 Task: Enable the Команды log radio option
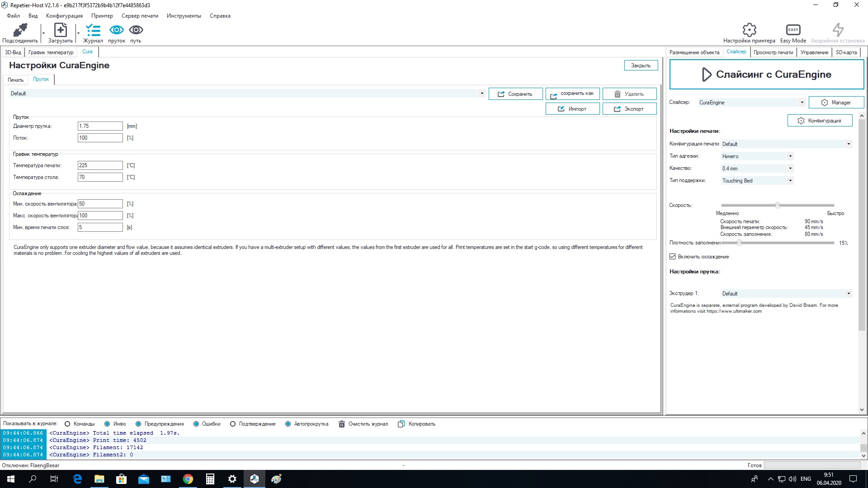tap(67, 424)
